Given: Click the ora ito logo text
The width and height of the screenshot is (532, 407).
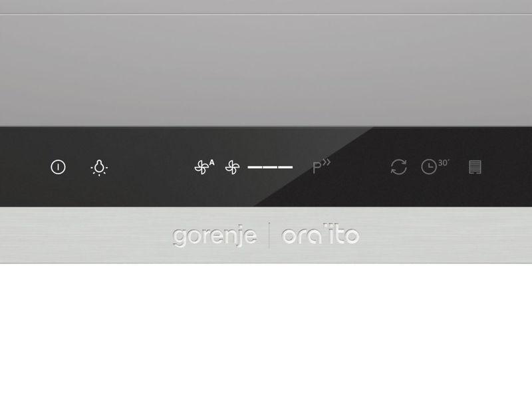Looking at the screenshot, I should pos(321,234).
